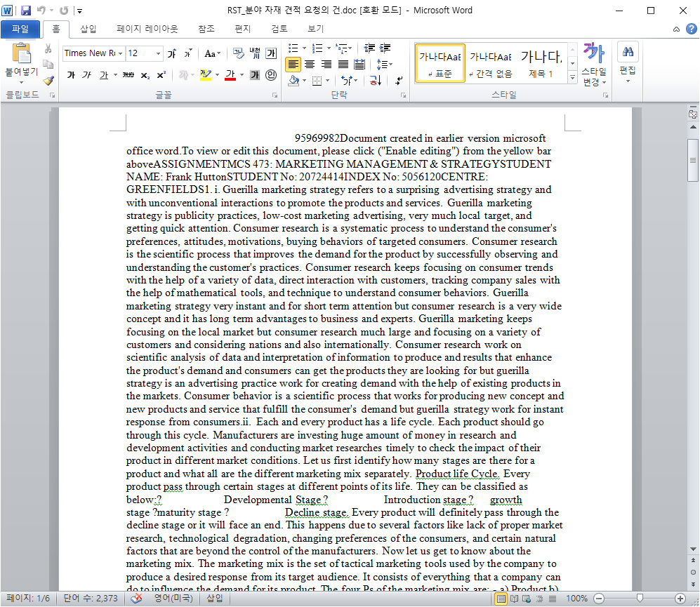
Task: Apply the 표준 (Normal) style
Action: coord(440,63)
